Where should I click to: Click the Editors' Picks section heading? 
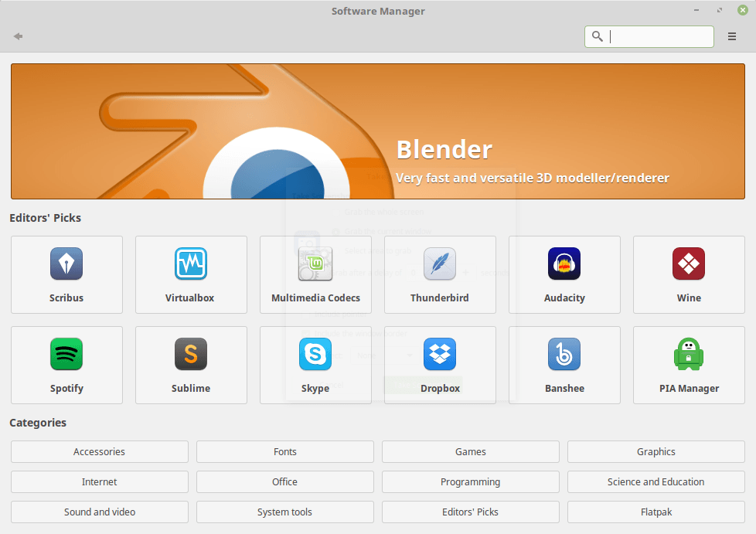pos(46,218)
